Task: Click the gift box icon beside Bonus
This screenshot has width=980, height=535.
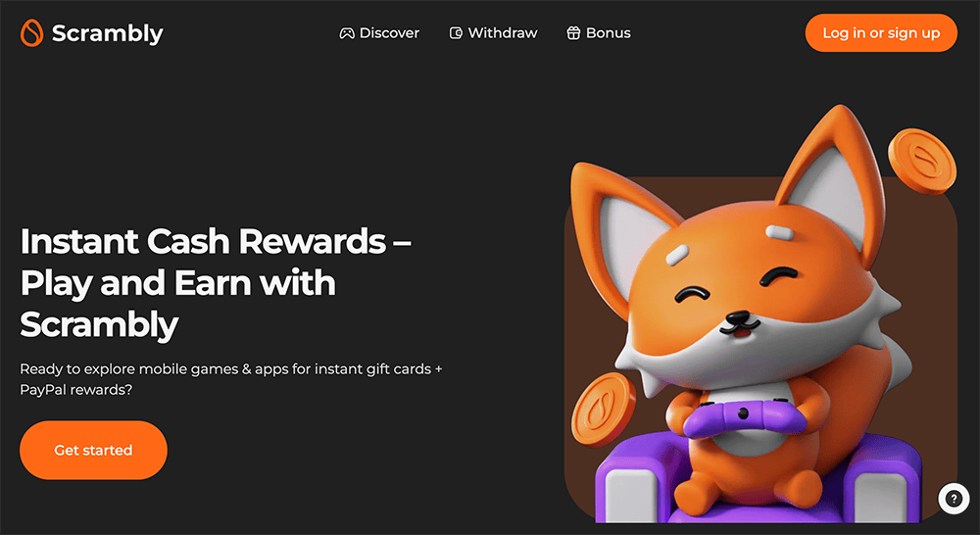Action: [x=573, y=33]
